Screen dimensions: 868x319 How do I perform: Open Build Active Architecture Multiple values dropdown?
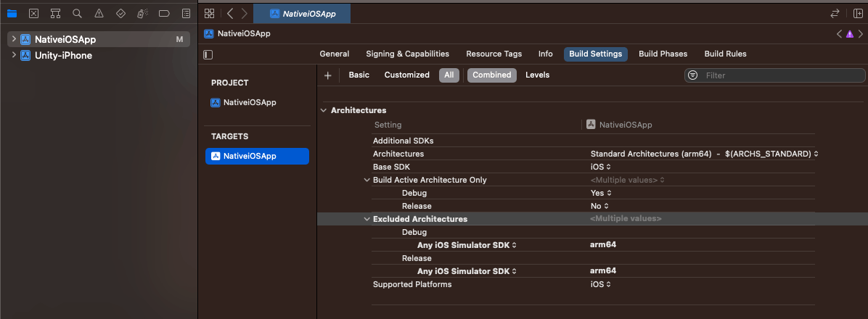click(x=627, y=180)
